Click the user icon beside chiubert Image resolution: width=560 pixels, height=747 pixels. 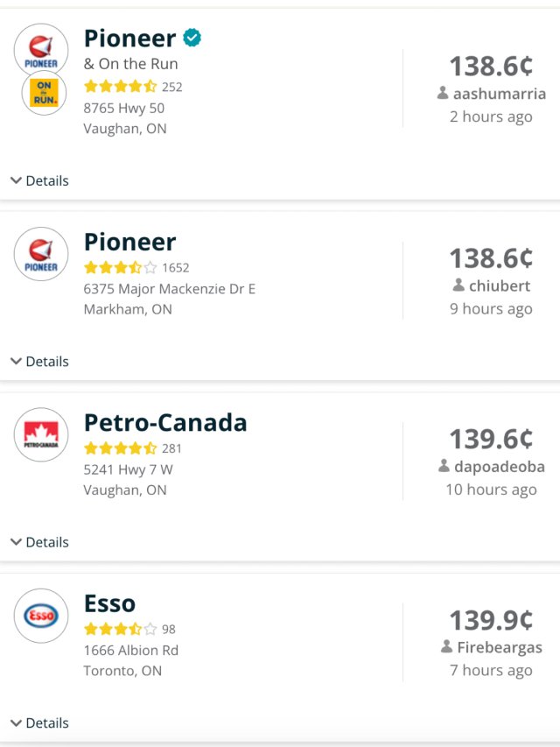click(x=462, y=285)
